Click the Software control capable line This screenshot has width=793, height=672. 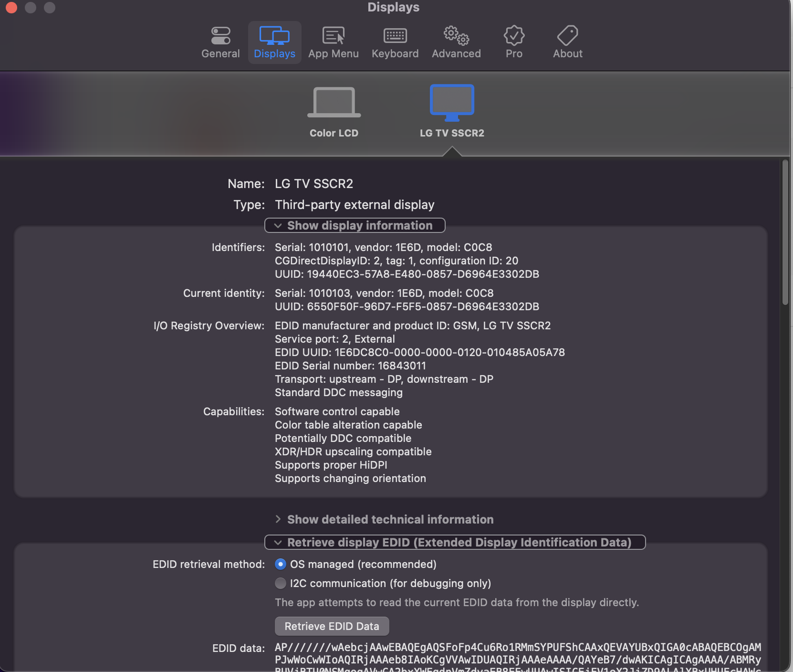coord(337,411)
